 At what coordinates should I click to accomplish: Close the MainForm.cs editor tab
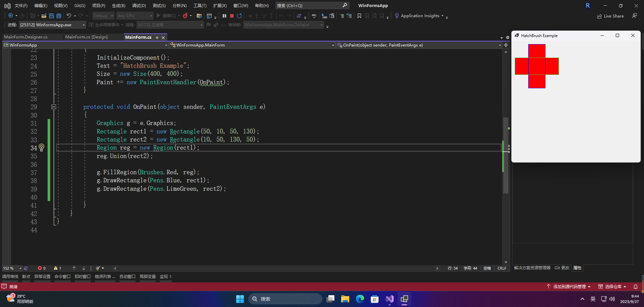tap(163, 37)
